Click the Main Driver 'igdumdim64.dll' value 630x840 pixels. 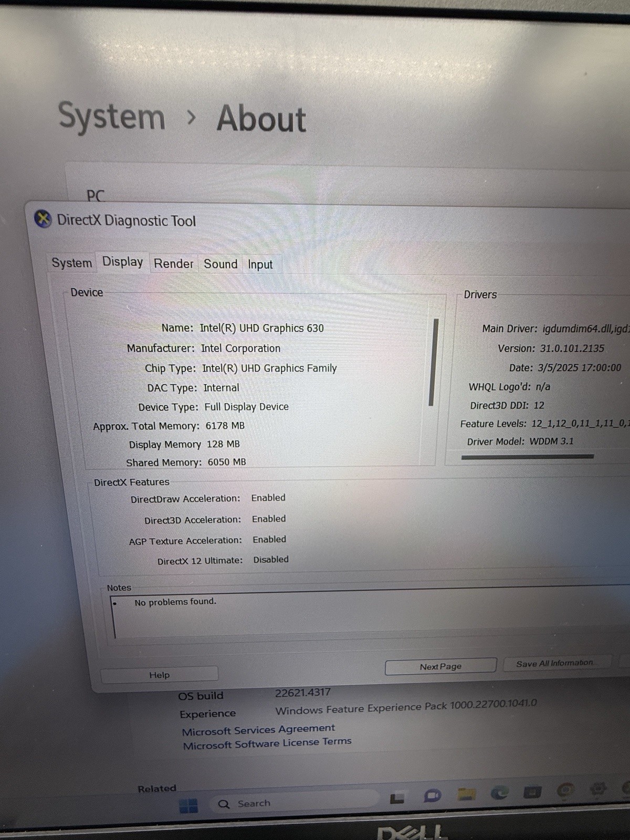586,329
